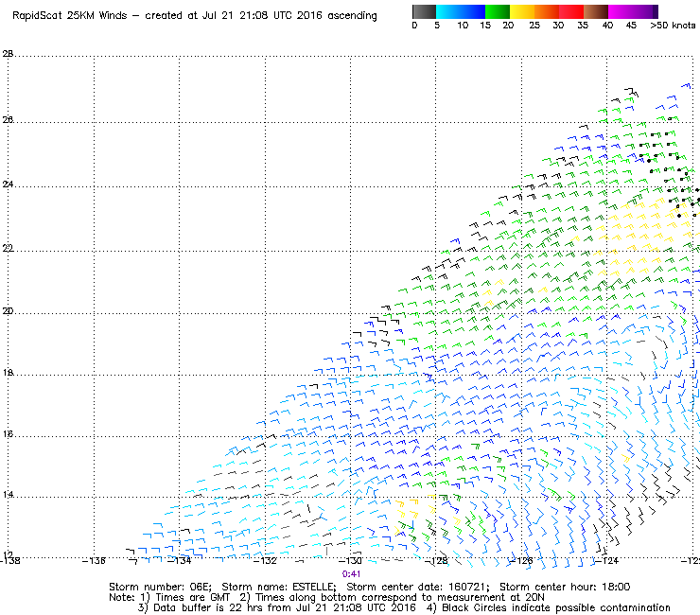The width and height of the screenshot is (700, 615).
Task: Click 'Storm center hour: 18:00' text
Action: 565,587
